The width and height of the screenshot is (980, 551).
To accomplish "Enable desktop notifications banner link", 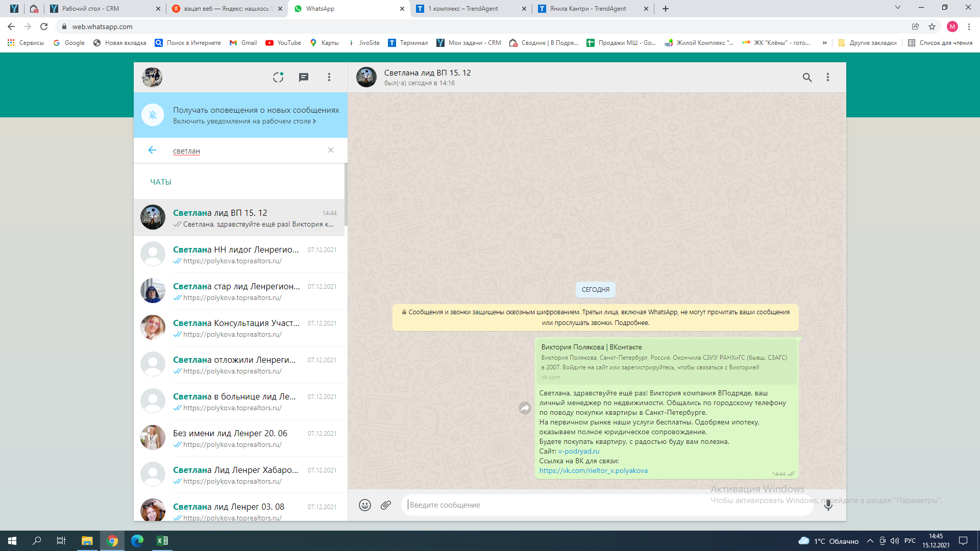I will (x=244, y=121).
